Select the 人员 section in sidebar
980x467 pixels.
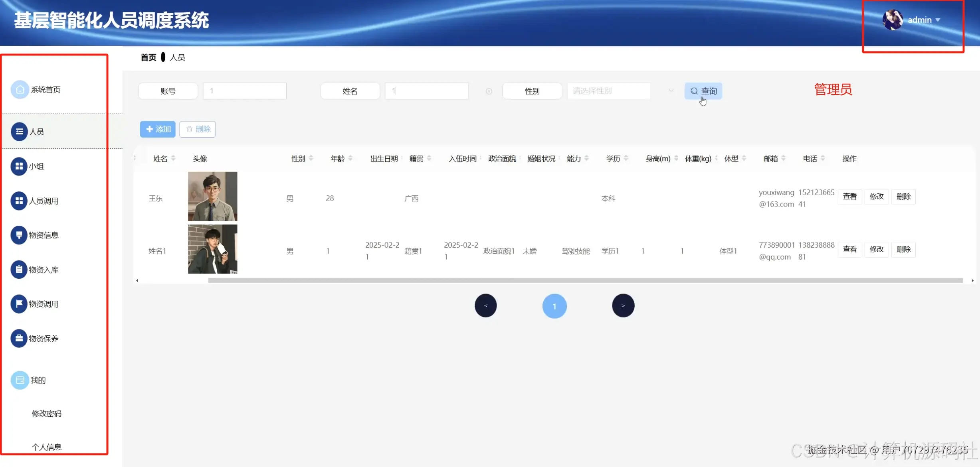coord(36,132)
